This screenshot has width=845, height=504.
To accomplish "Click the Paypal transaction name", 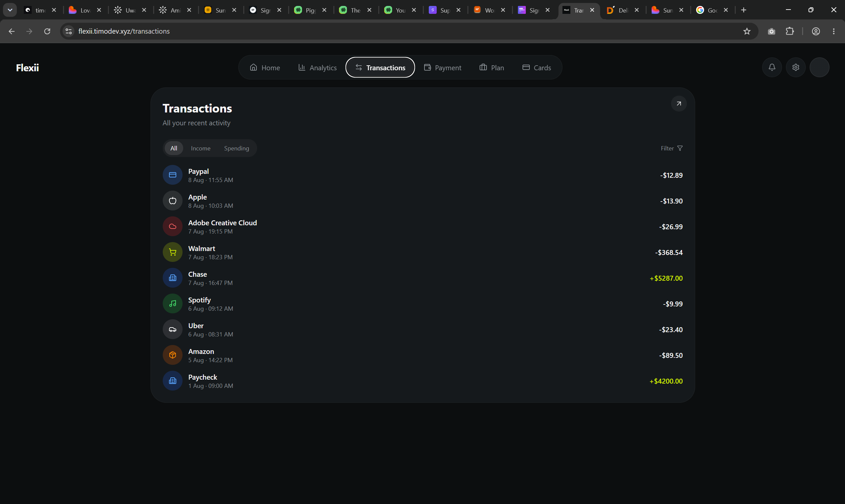I will [198, 172].
